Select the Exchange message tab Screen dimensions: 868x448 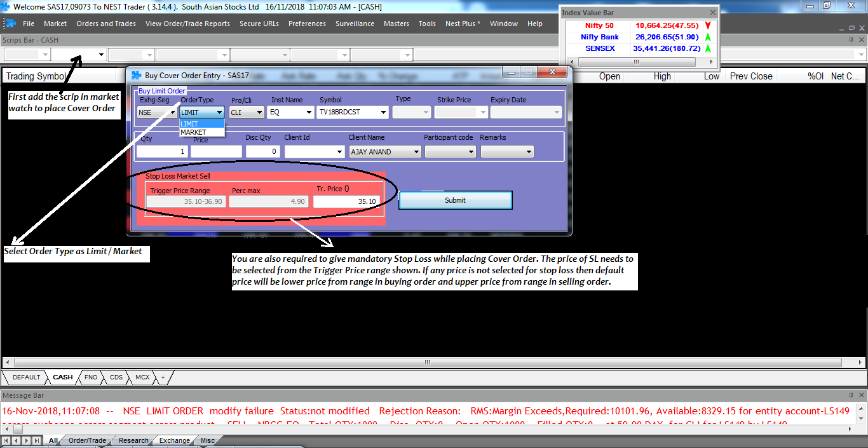(175, 440)
